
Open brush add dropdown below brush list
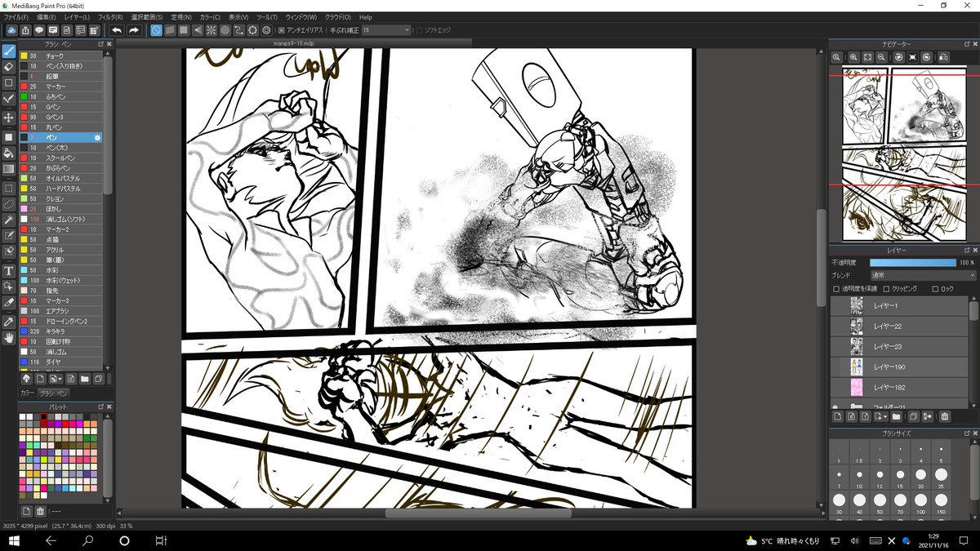(55, 379)
